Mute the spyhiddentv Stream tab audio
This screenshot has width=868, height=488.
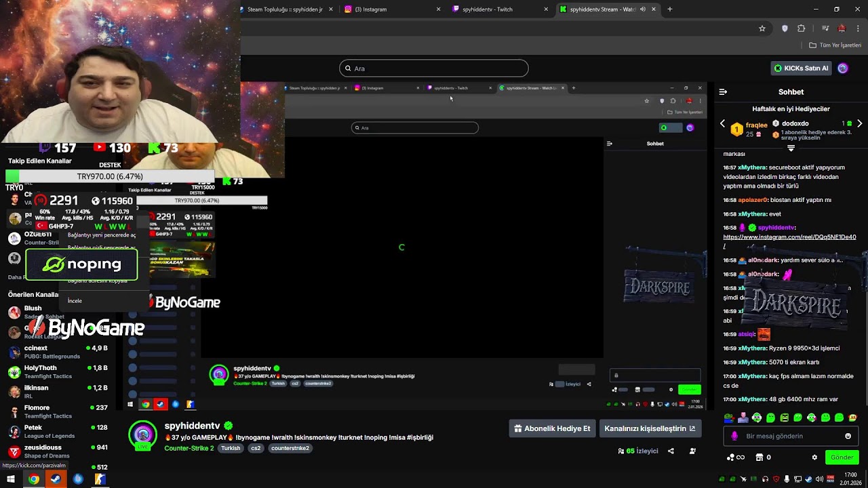[x=642, y=9]
